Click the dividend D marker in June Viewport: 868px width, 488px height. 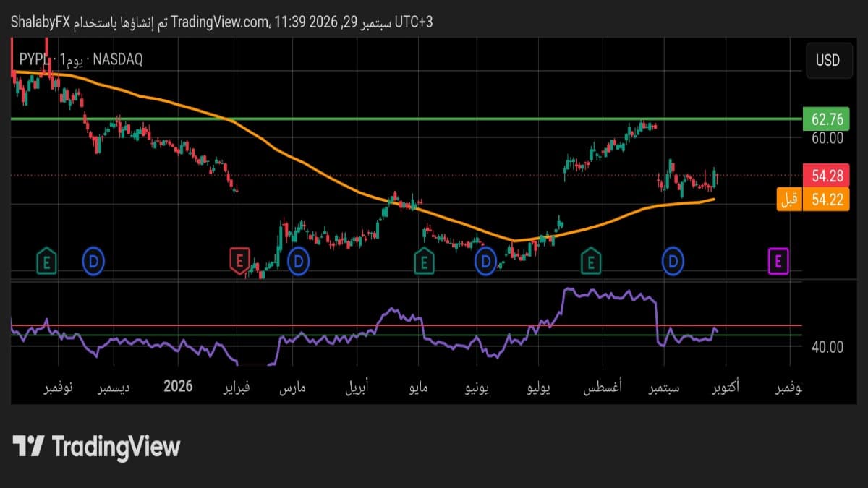[x=486, y=261]
